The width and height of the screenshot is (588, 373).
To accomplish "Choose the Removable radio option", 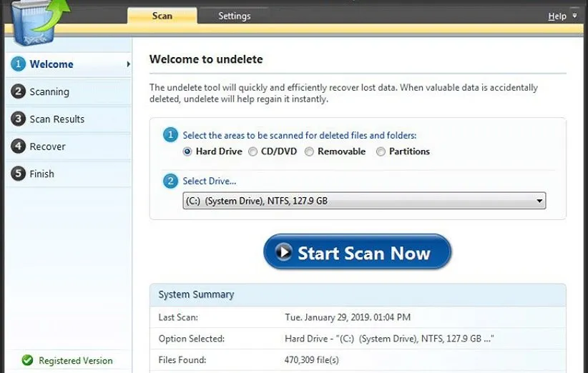I will 309,151.
